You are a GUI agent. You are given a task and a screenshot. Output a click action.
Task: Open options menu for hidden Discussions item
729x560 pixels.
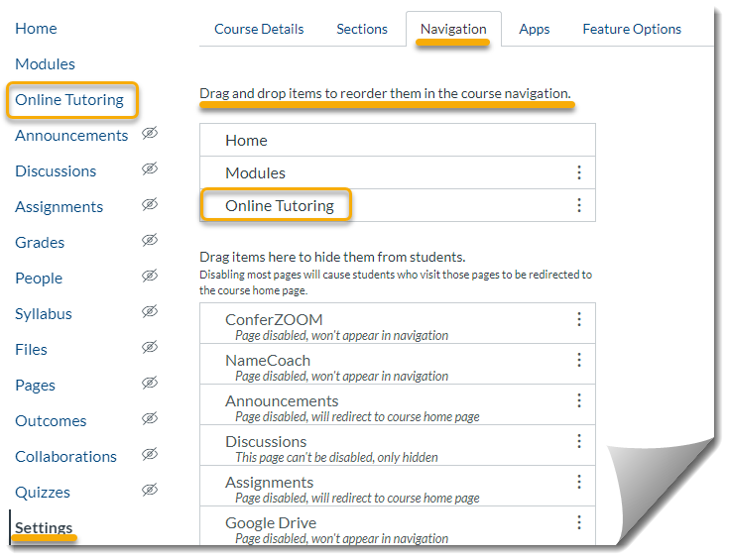(579, 440)
